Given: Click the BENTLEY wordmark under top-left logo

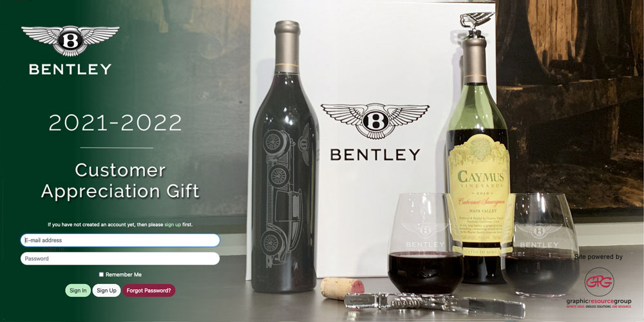Looking at the screenshot, I should point(70,69).
